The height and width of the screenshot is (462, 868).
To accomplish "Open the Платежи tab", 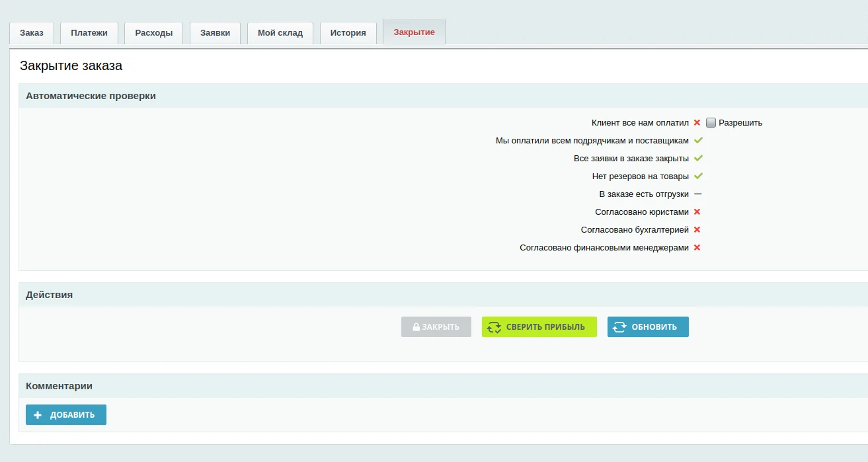I will (89, 33).
